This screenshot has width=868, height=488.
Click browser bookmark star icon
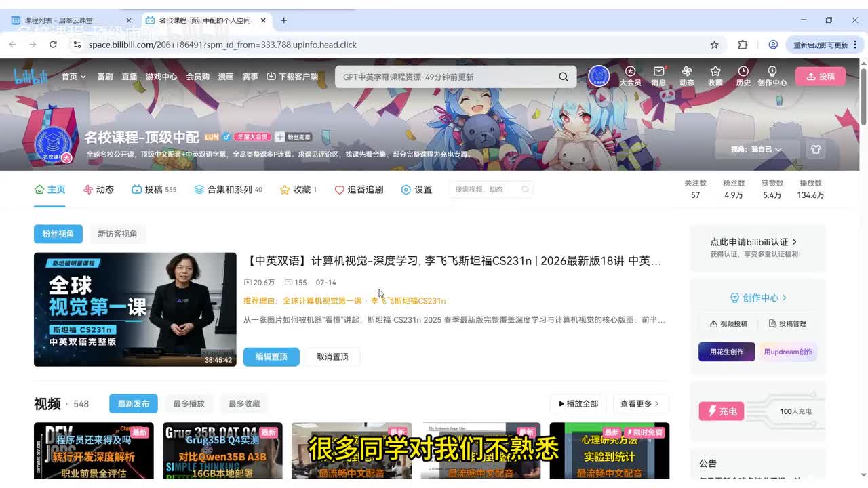coord(714,45)
